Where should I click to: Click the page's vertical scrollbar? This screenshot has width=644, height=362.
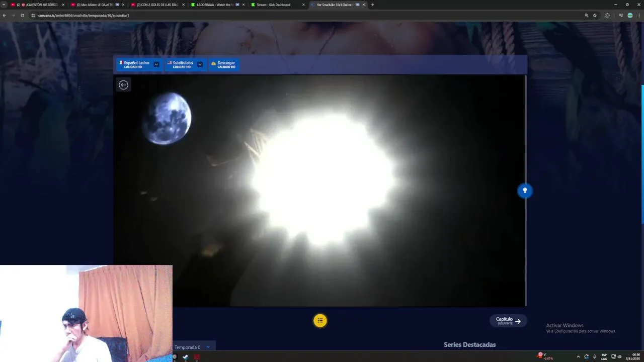click(642, 154)
